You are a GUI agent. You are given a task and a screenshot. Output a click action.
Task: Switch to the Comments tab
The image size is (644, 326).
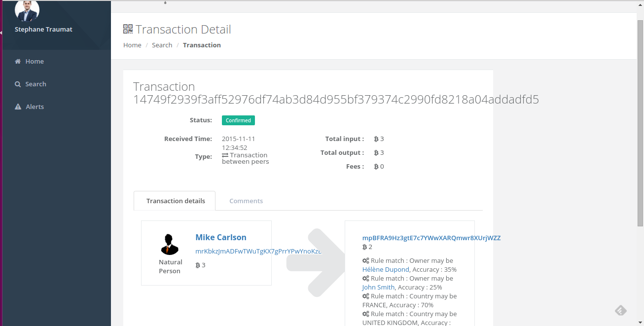coord(246,201)
